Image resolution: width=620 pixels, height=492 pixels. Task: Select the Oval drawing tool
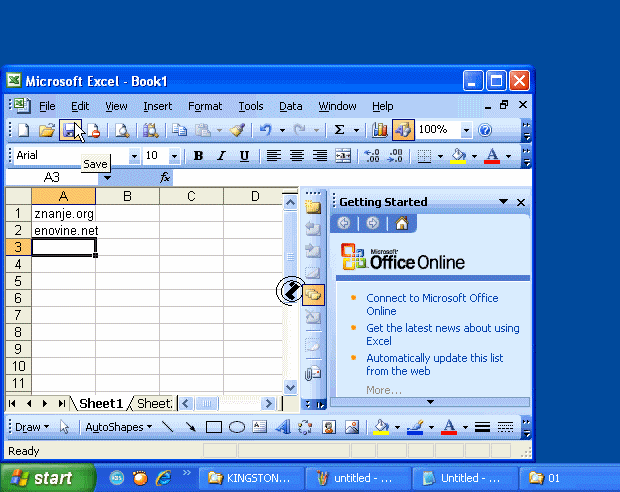237,427
